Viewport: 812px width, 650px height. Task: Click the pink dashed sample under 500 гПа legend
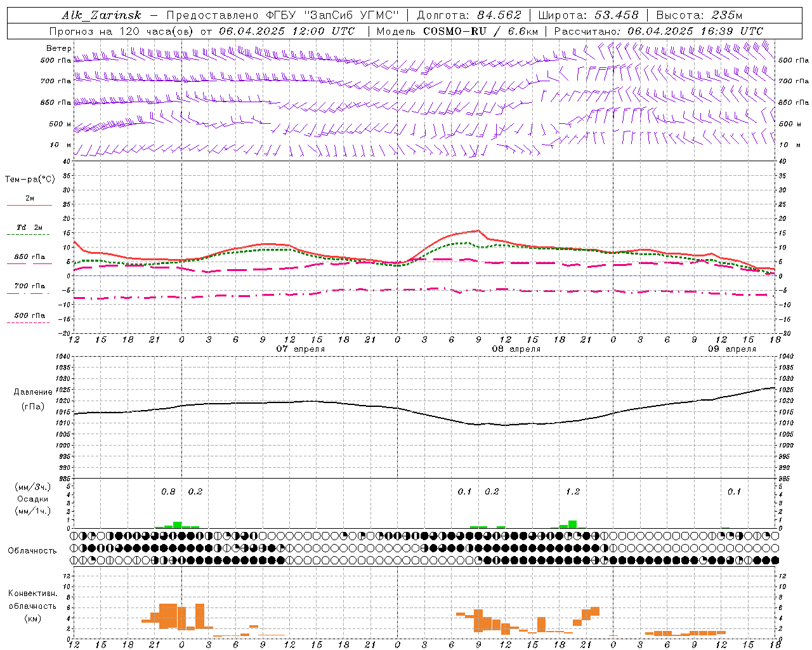pos(28,323)
